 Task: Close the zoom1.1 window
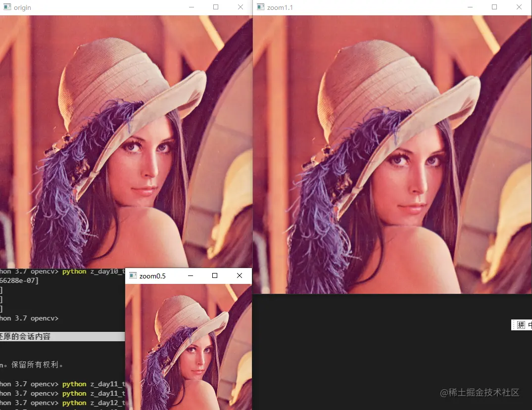(x=519, y=7)
